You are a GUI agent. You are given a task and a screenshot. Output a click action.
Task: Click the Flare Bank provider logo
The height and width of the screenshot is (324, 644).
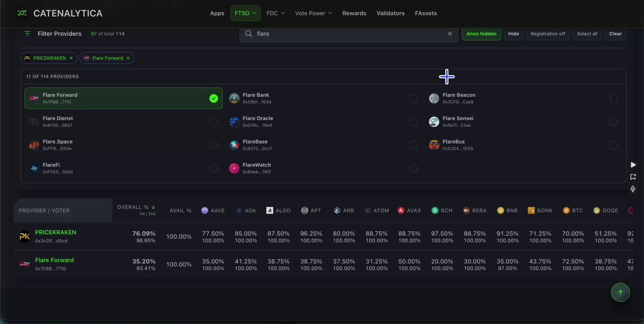click(234, 98)
